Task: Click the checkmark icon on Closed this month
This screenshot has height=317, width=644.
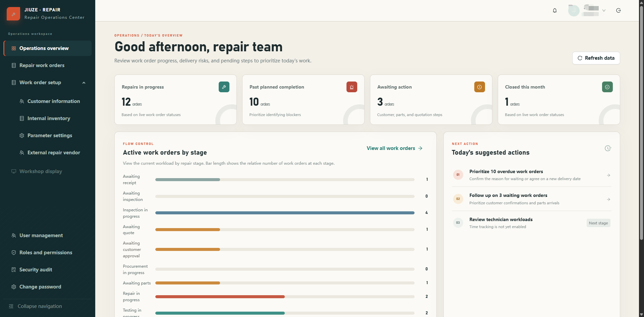Action: tap(607, 87)
